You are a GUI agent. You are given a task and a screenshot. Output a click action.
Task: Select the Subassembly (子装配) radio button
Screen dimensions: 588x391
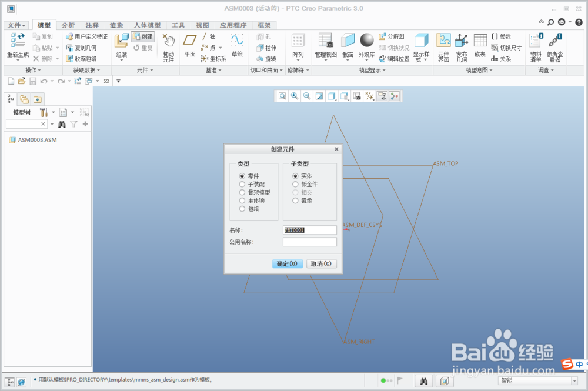point(242,184)
